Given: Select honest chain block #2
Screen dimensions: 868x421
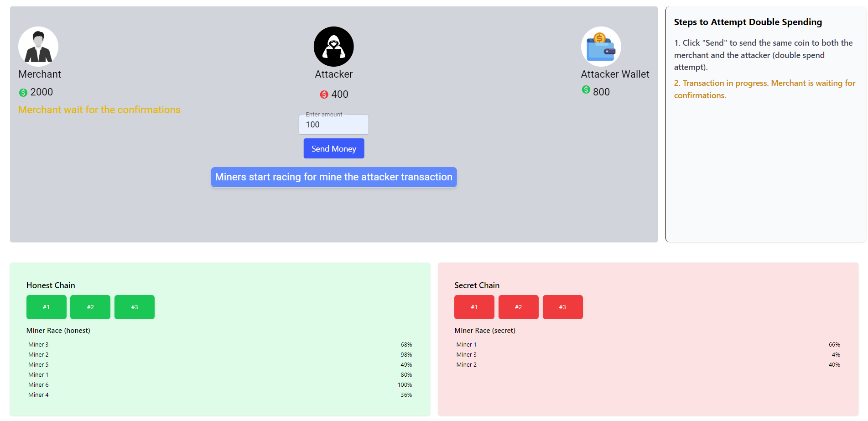Looking at the screenshot, I should pos(90,307).
